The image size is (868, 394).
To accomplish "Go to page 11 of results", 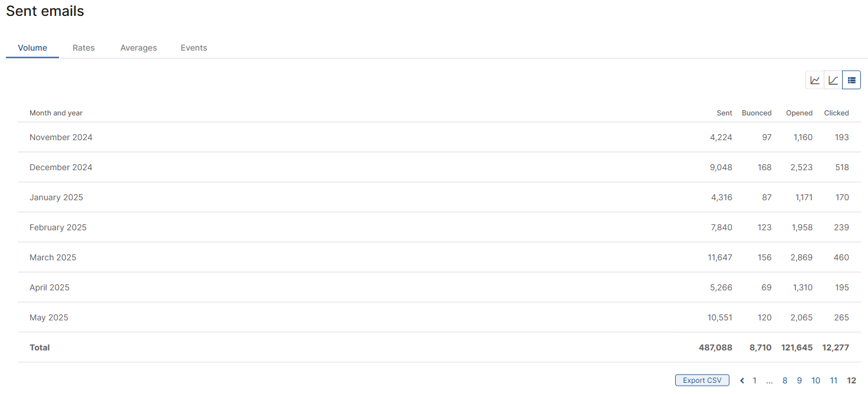I will pos(834,380).
